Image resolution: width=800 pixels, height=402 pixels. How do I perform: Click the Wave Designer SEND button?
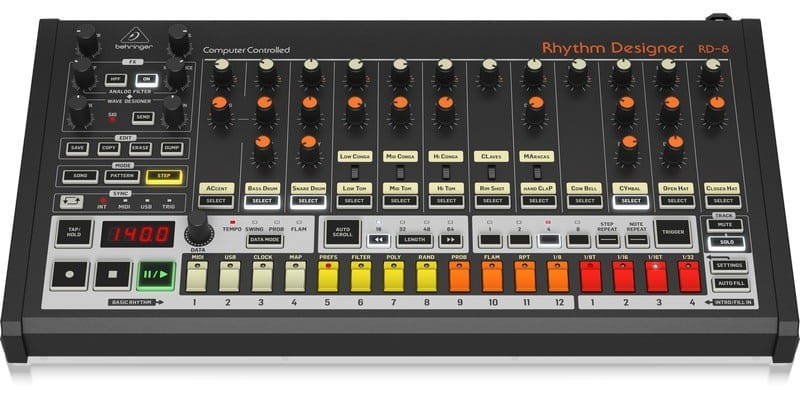coord(142,117)
